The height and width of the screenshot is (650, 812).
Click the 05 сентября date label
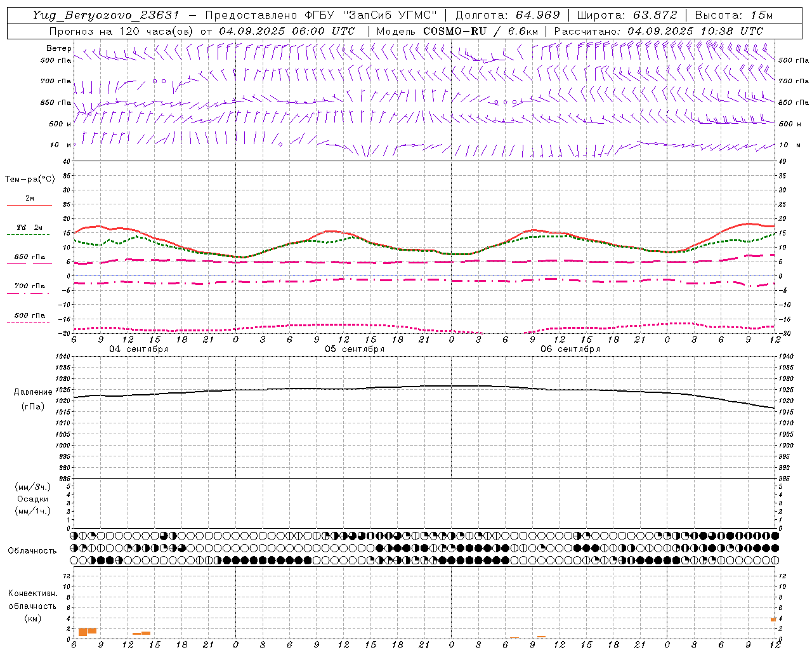[x=355, y=349]
